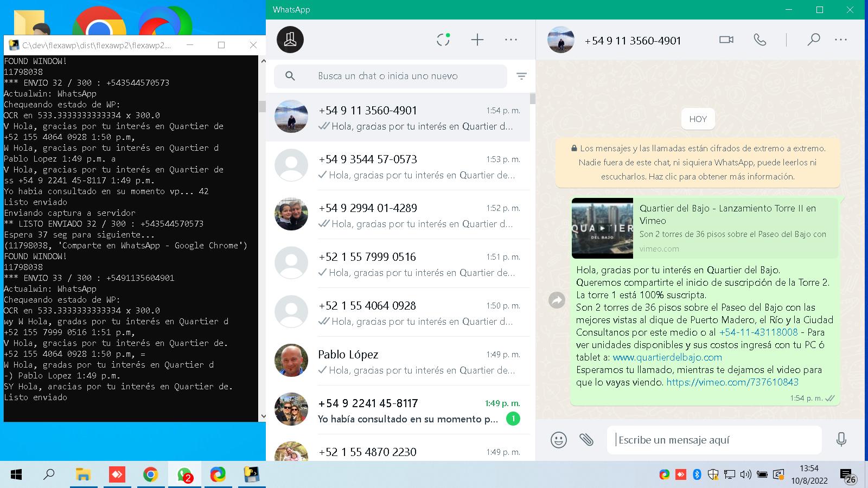The width and height of the screenshot is (868, 488).
Task: Record a voice message with microphone
Action: coord(841,440)
